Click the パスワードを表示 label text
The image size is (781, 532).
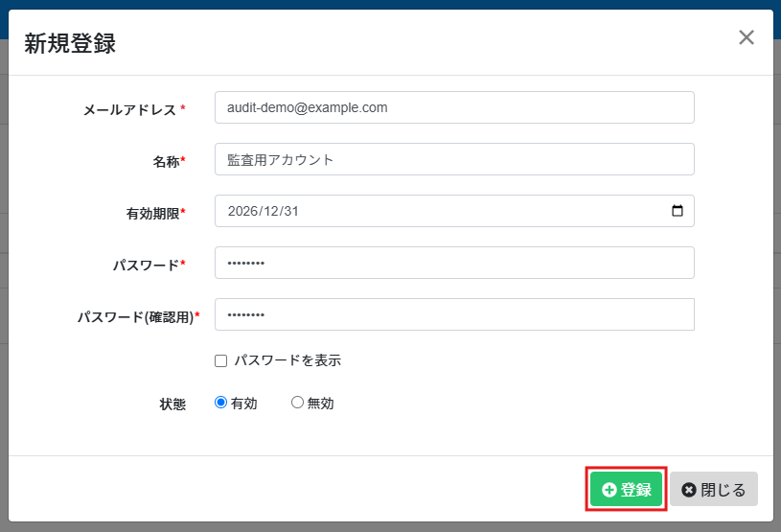[x=287, y=360]
